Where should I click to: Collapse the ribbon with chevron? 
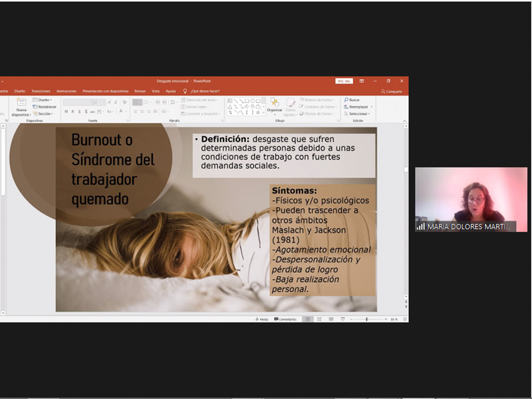click(404, 121)
